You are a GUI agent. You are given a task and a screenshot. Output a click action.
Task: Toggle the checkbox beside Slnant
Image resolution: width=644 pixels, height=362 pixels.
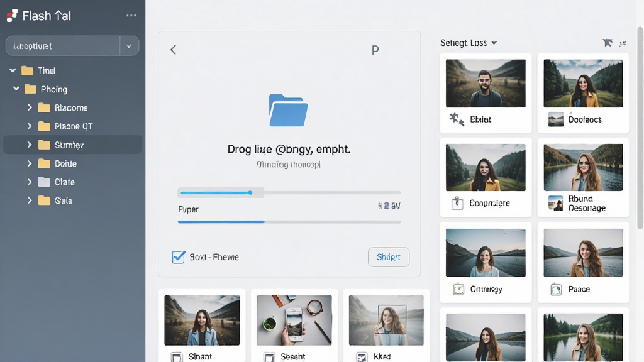[x=177, y=357]
